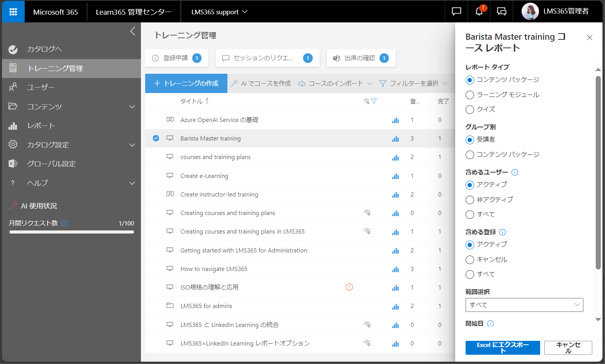The height and width of the screenshot is (364, 605).
Task: Close the Barista Master training report panel
Action: point(590,37)
